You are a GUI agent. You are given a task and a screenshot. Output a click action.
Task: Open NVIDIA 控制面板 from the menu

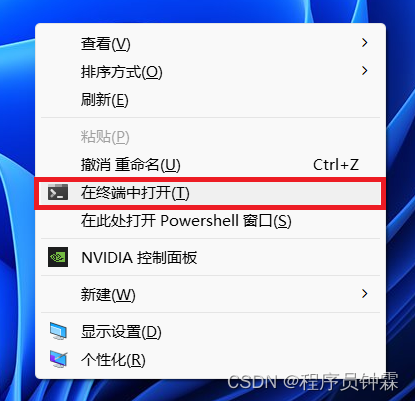[210, 257]
